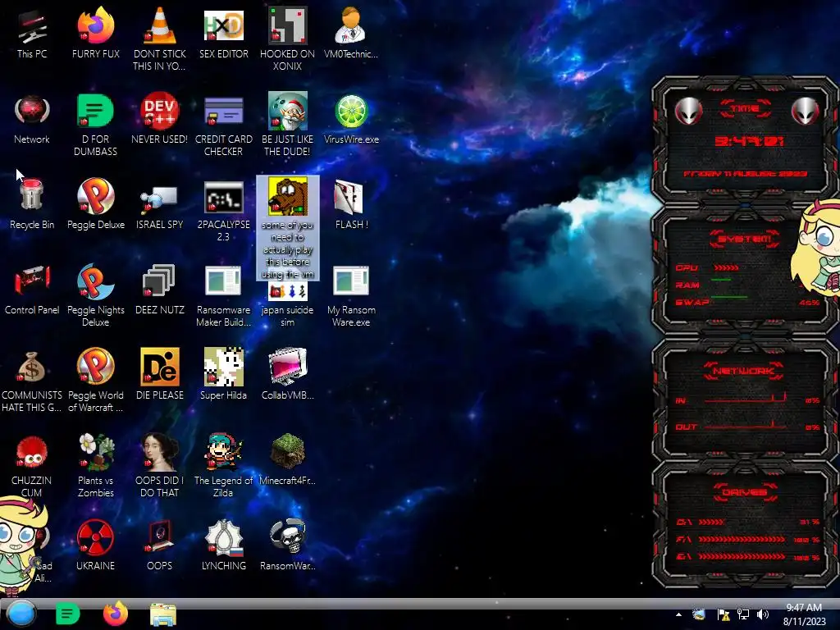This screenshot has width=840, height=630.
Task: Click the right alien head in Time widget
Action: (x=806, y=112)
